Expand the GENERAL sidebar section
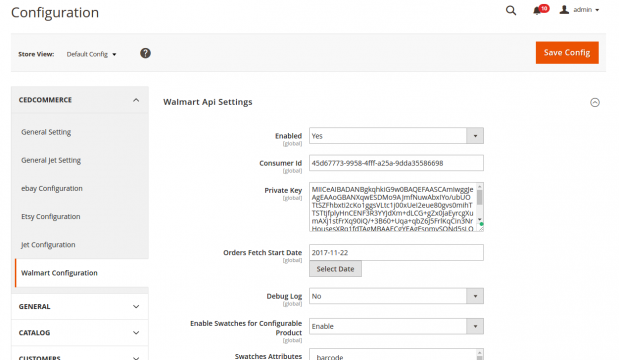The width and height of the screenshot is (619, 360). pos(80,307)
